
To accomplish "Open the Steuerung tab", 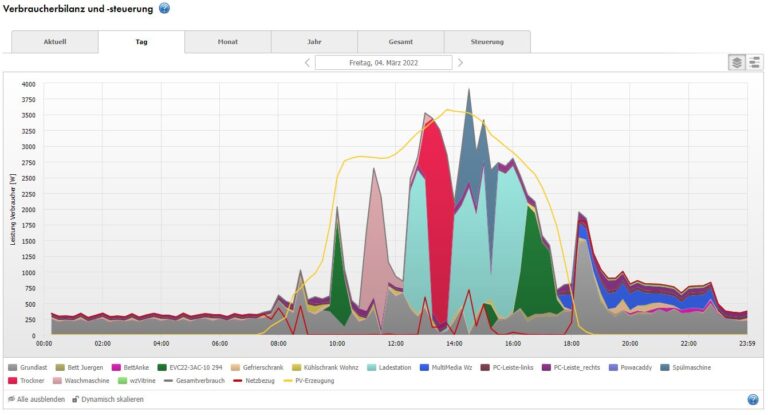I will 487,42.
